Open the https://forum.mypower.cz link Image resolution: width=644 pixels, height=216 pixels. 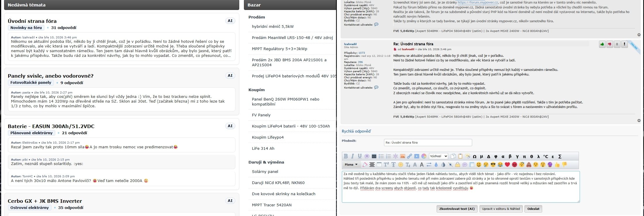click(x=478, y=2)
